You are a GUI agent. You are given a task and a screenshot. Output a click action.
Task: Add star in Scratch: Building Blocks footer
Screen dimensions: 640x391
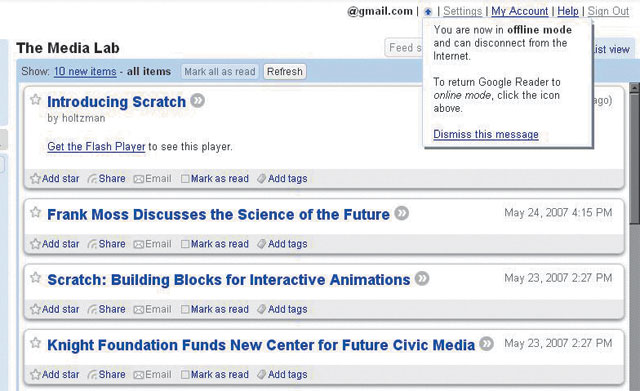(55, 309)
